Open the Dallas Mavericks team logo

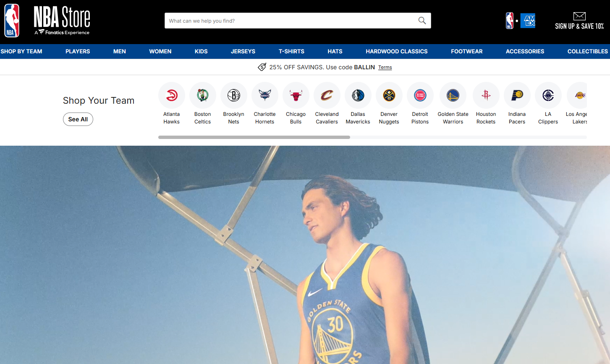click(358, 95)
